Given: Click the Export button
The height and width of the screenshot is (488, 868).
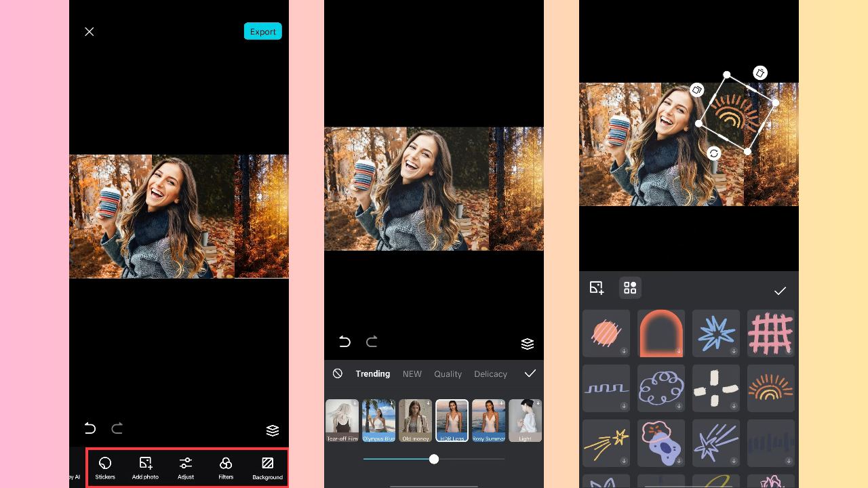Looking at the screenshot, I should pyautogui.click(x=262, y=31).
